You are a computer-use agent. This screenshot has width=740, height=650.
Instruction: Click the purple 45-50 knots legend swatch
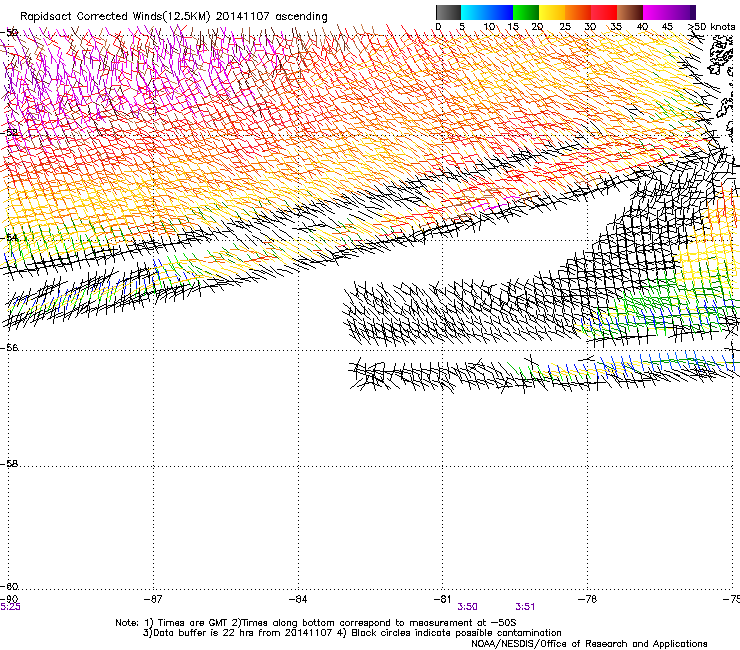pyautogui.click(x=682, y=12)
